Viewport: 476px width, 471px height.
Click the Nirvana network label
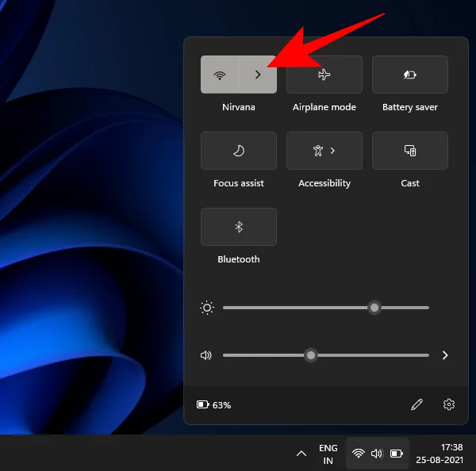[x=239, y=107]
